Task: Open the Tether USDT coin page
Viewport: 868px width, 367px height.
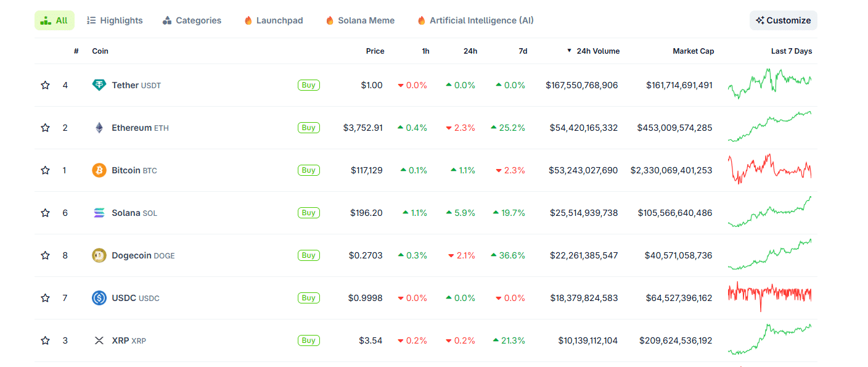Action: (136, 85)
